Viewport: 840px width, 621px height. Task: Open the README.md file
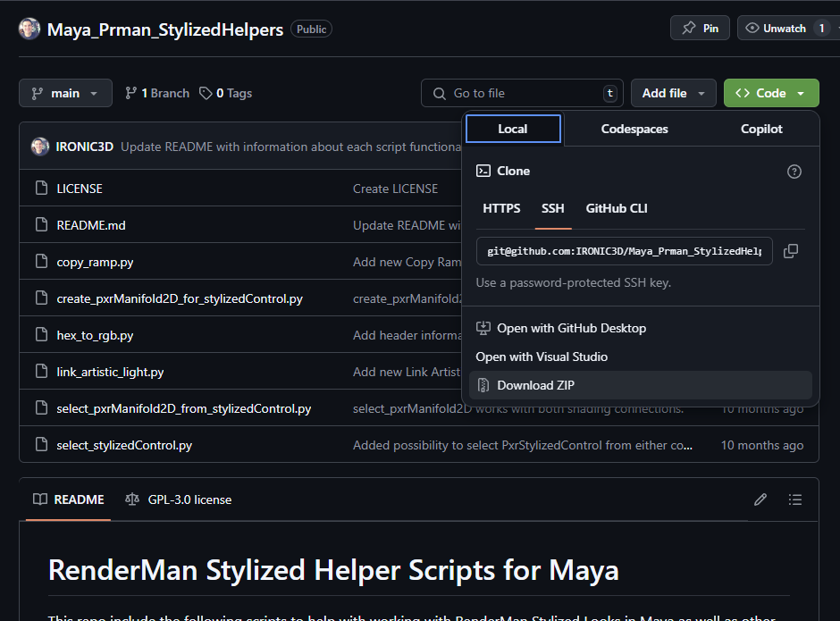[91, 225]
